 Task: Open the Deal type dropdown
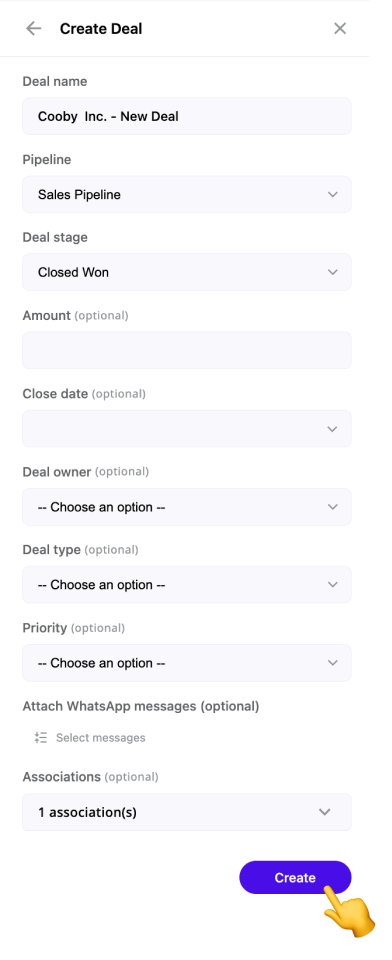click(x=187, y=585)
